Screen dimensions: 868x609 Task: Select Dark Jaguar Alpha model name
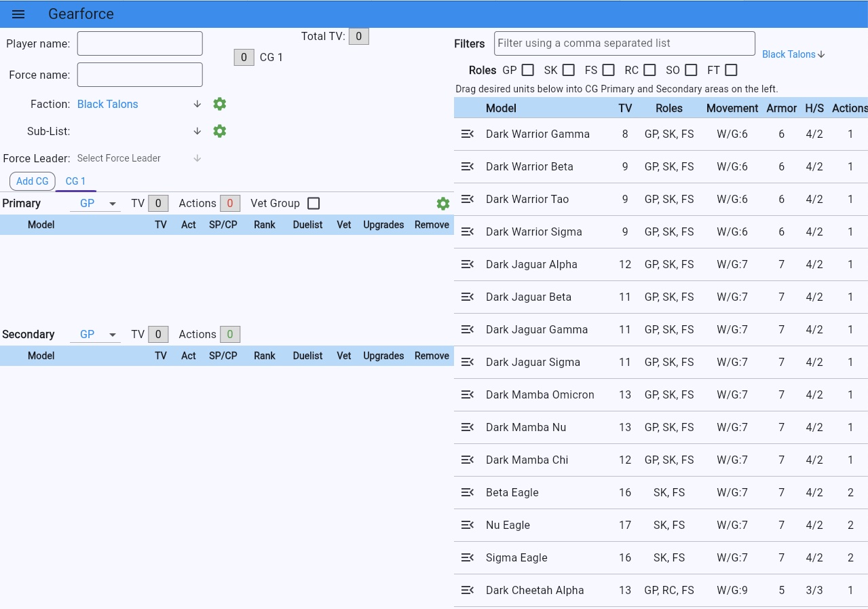(531, 264)
